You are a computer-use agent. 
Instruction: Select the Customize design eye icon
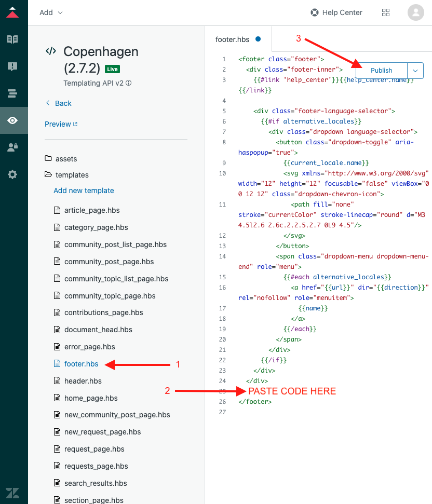point(12,120)
